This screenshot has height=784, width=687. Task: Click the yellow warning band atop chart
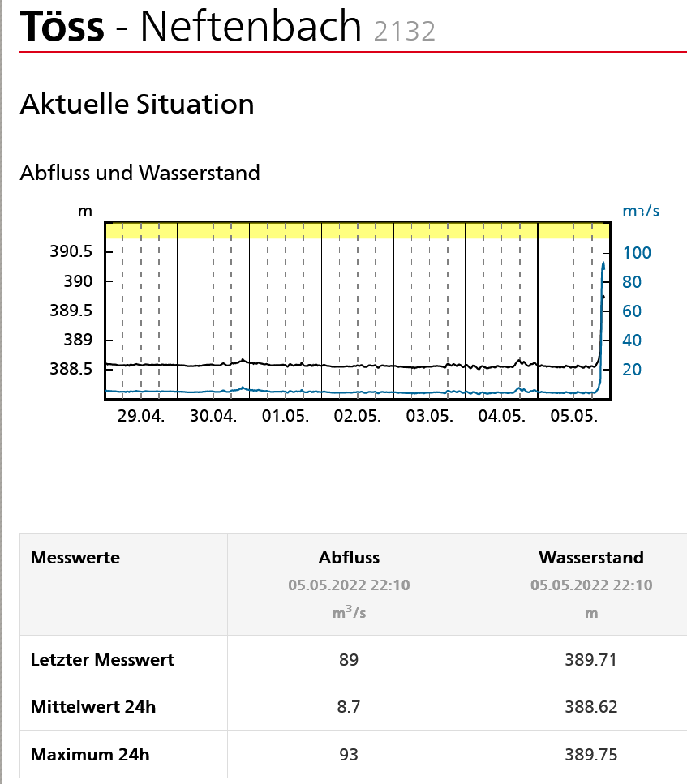tap(357, 230)
